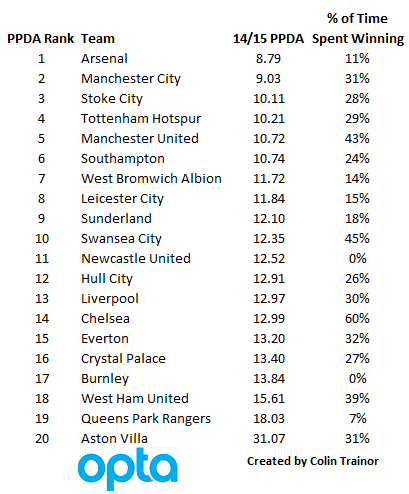Click Swansea City's 45% value
The width and height of the screenshot is (409, 494).
pos(357,239)
